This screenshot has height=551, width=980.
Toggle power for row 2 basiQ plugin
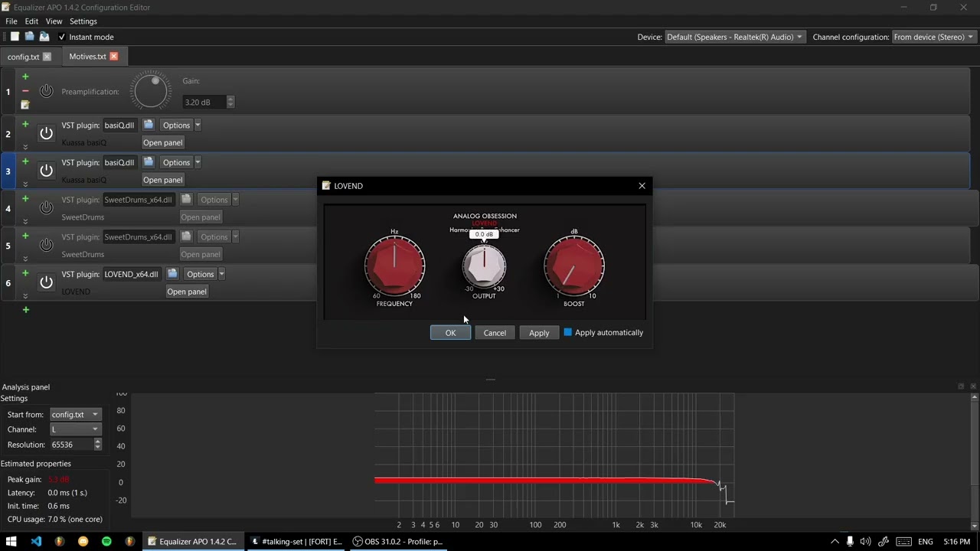coord(47,133)
